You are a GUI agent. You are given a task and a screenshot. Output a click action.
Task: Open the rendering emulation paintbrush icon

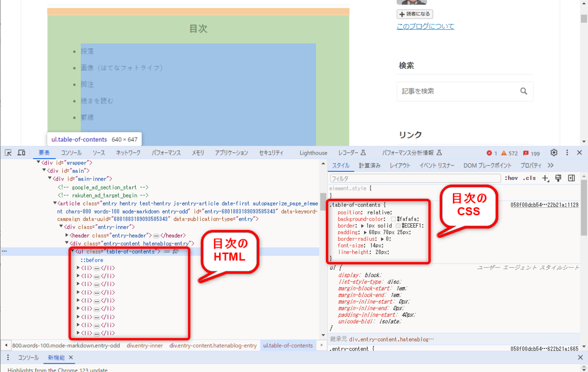[558, 178]
